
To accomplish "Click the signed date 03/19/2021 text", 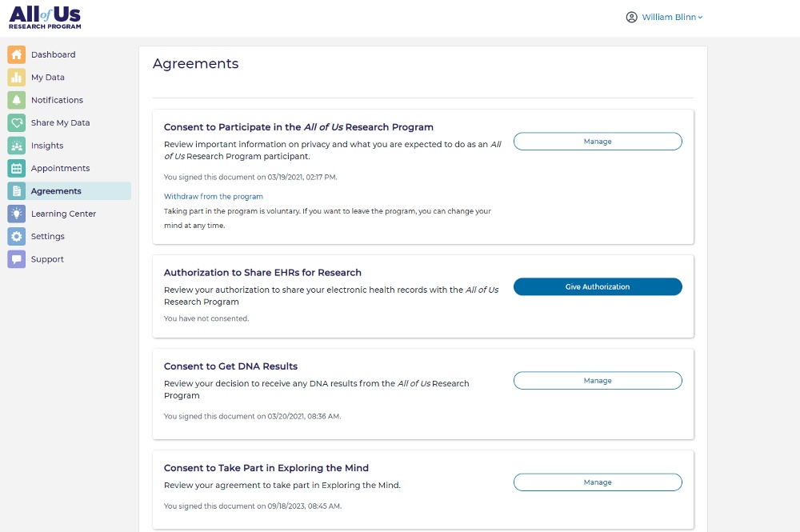I will (250, 177).
